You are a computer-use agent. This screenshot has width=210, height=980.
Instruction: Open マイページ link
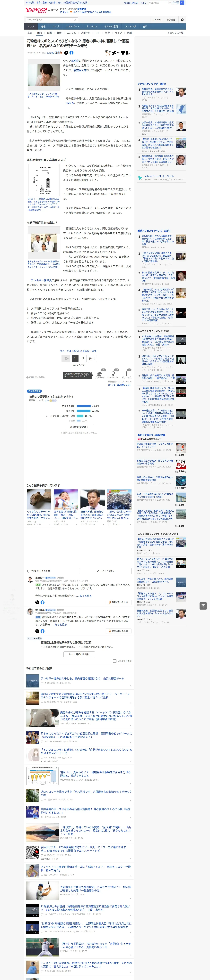point(157,20)
